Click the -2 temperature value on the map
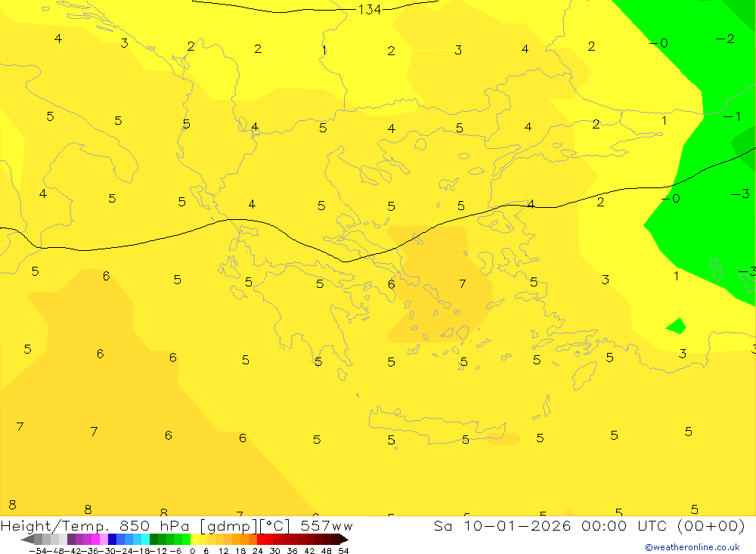 [x=725, y=39]
